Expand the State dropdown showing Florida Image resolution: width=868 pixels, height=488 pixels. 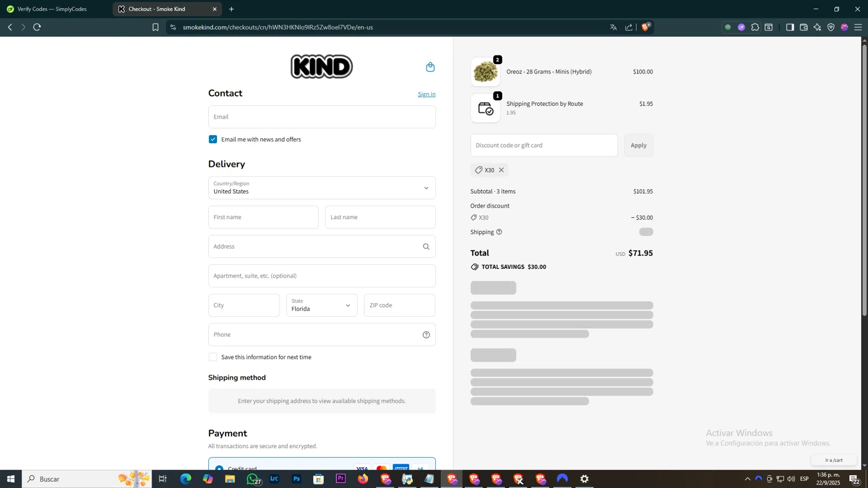tap(322, 305)
